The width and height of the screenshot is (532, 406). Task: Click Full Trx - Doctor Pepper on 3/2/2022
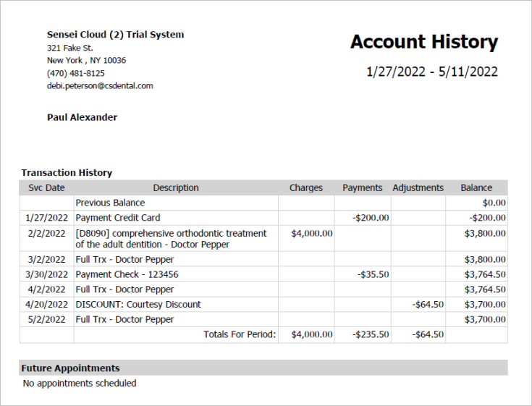[124, 260]
